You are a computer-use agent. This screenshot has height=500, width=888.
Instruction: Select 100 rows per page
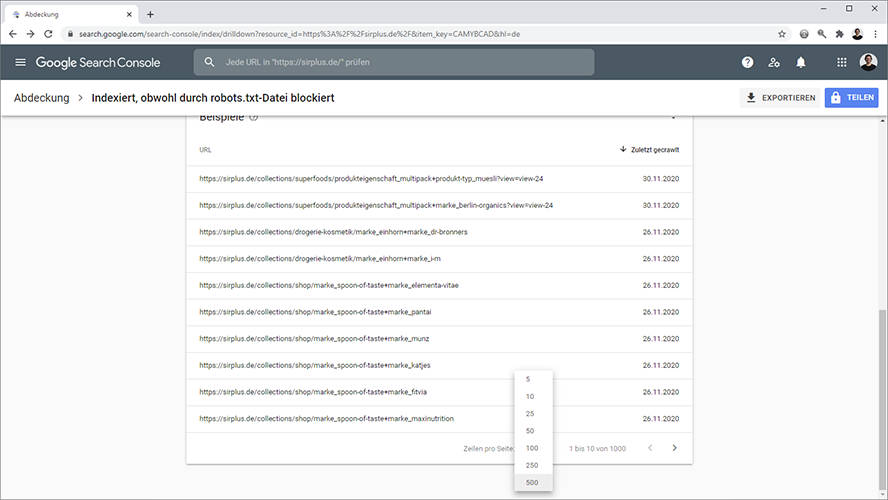click(x=533, y=448)
